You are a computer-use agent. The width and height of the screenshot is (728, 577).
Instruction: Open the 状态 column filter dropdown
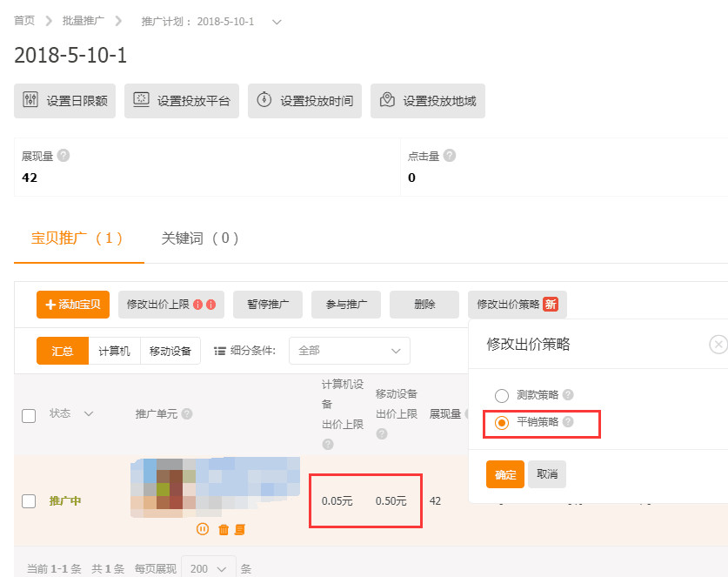(x=89, y=413)
